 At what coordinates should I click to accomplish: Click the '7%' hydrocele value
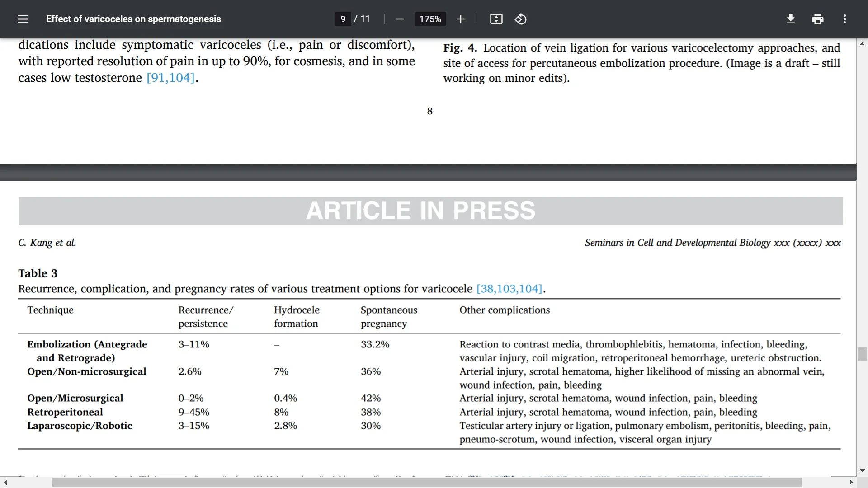coord(281,371)
